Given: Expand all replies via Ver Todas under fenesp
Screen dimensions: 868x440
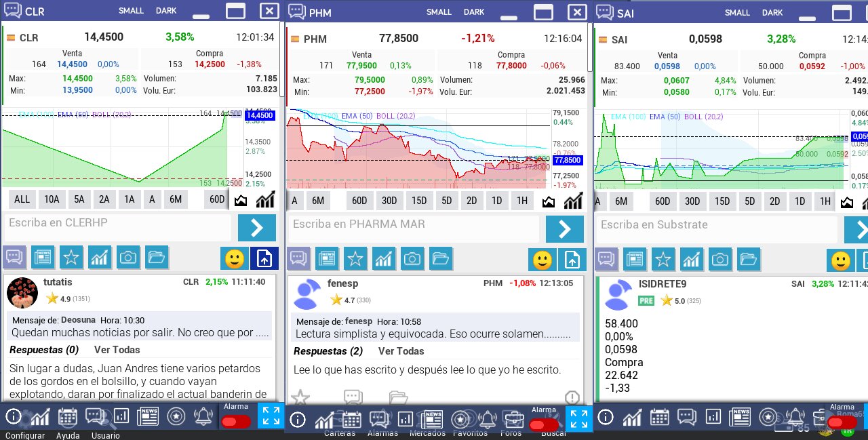Looking at the screenshot, I should pos(401,351).
